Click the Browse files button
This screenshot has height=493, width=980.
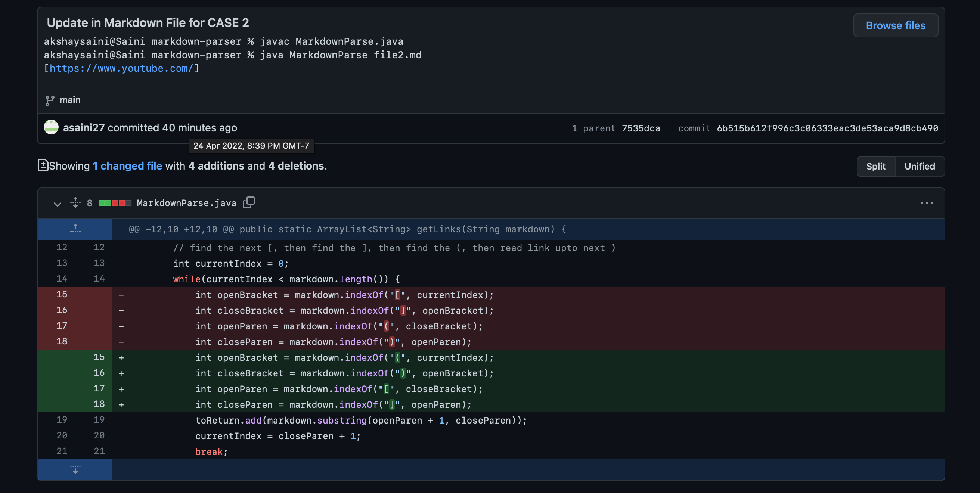(895, 25)
